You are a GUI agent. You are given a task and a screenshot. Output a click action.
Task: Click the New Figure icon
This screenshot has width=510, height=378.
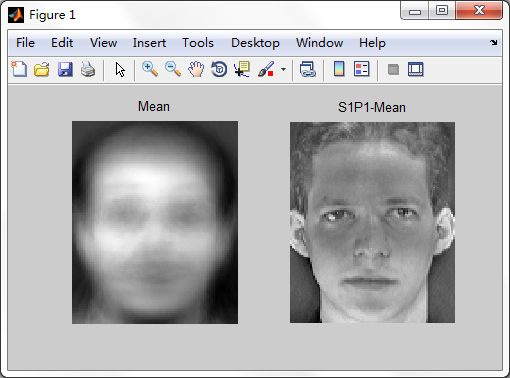click(19, 69)
